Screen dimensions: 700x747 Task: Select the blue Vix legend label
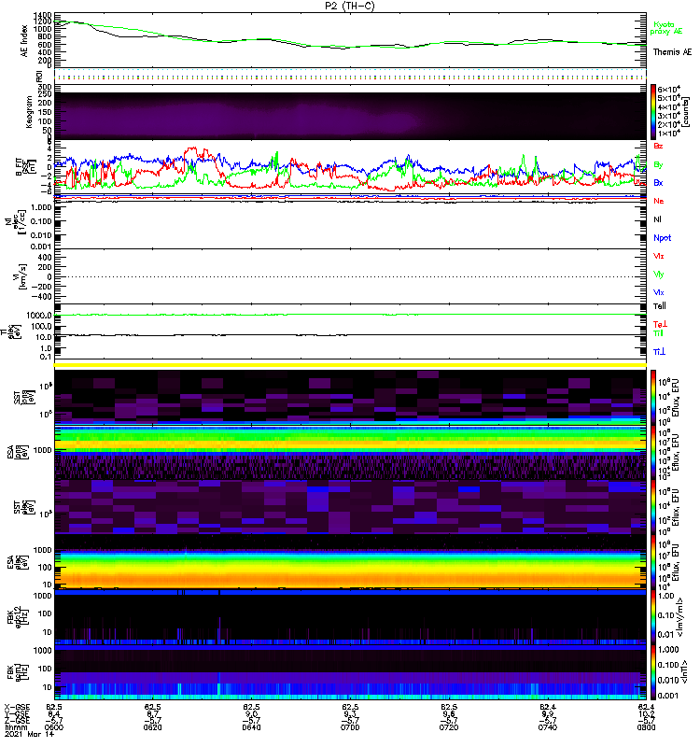[659, 292]
